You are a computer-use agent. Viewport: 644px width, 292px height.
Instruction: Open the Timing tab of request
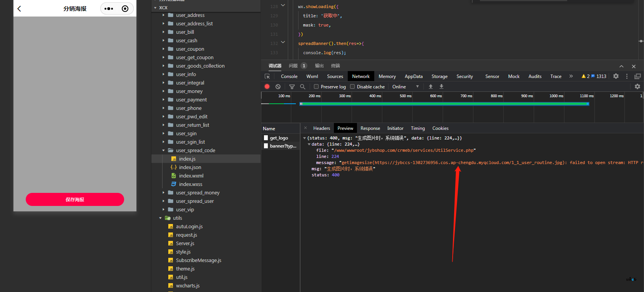pos(418,128)
